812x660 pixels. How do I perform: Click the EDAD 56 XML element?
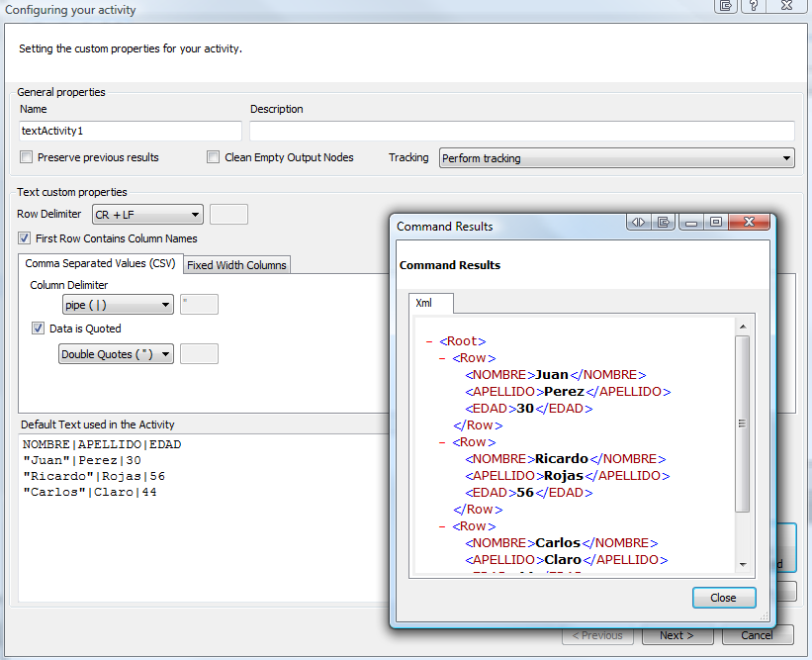tap(529, 493)
